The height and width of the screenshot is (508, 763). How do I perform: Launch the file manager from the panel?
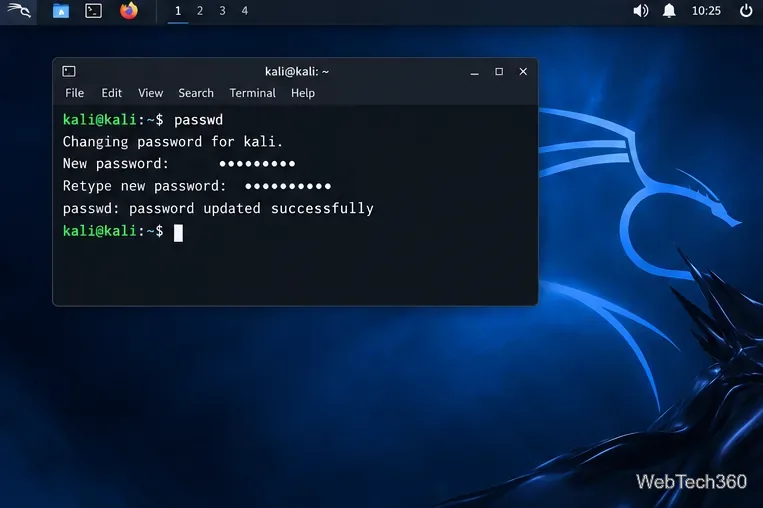(x=61, y=11)
